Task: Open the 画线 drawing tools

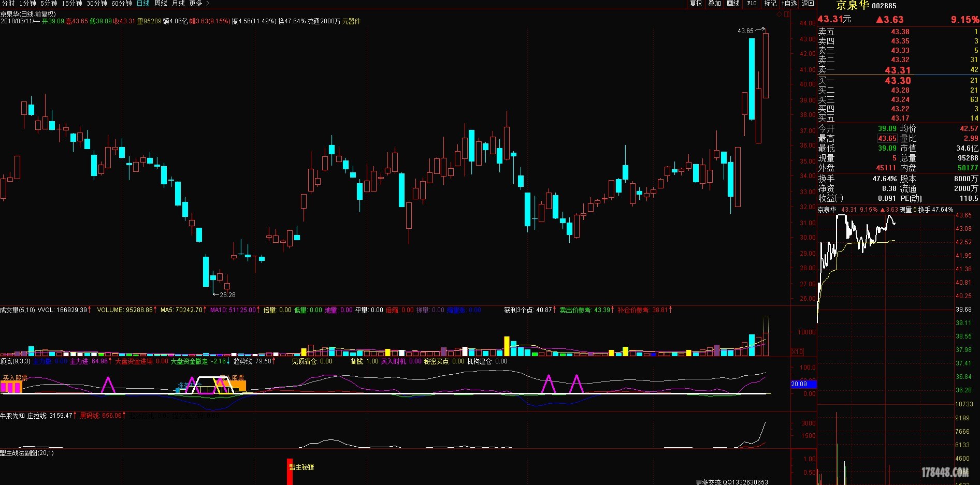Action: pos(733,4)
